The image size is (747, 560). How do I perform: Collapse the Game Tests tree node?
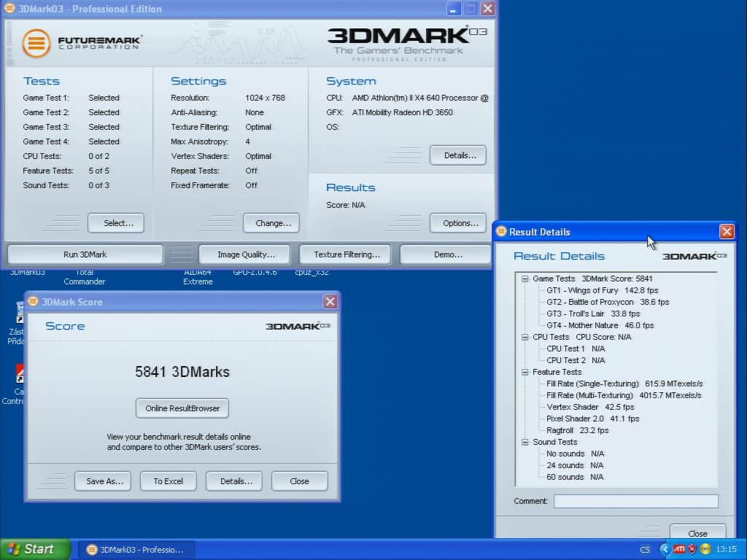[525, 279]
